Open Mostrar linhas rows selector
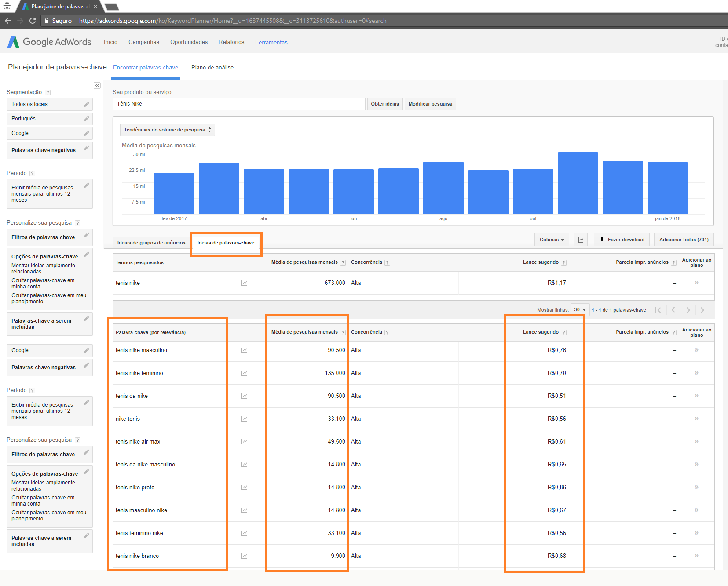 coord(579,310)
